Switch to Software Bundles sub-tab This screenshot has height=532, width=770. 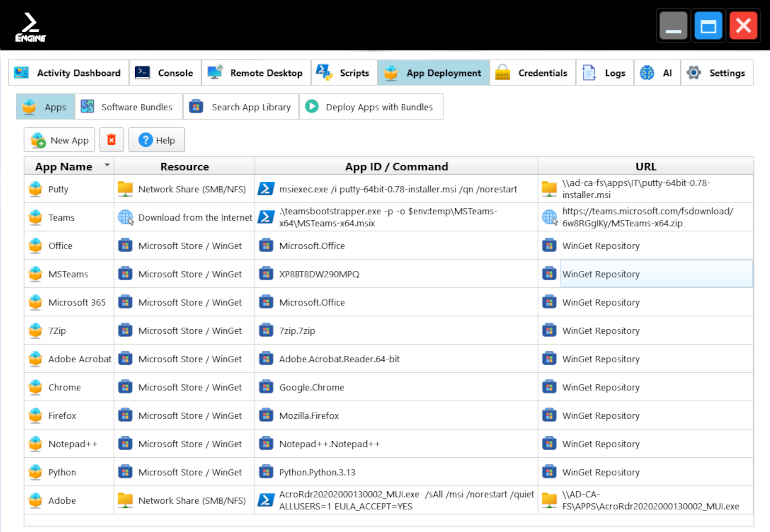127,107
